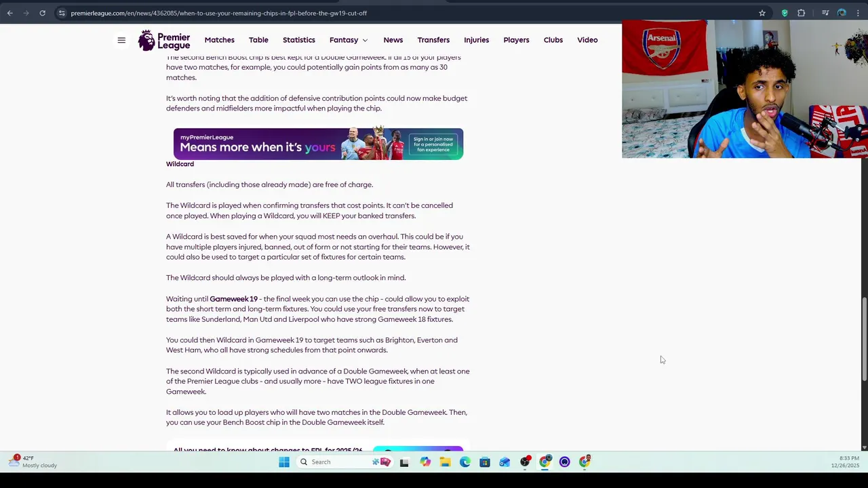Viewport: 868px width, 488px height.
Task: Click the webcam video overlay
Action: coord(745,89)
